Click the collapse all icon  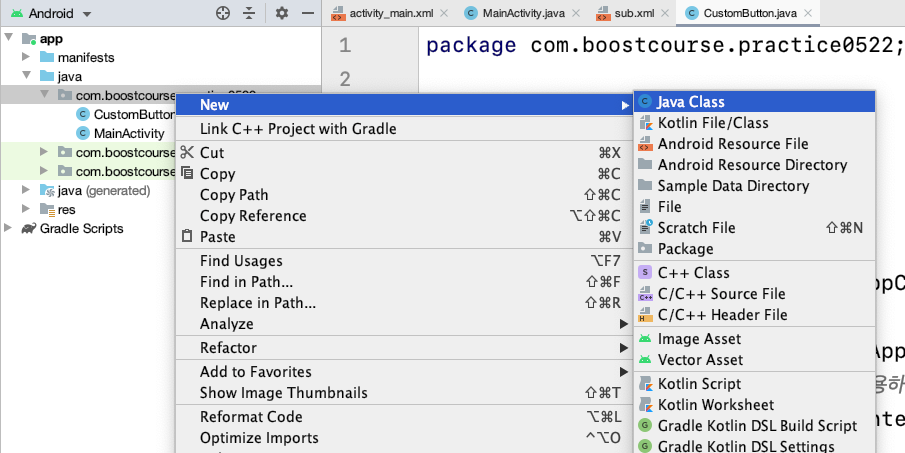coord(249,13)
